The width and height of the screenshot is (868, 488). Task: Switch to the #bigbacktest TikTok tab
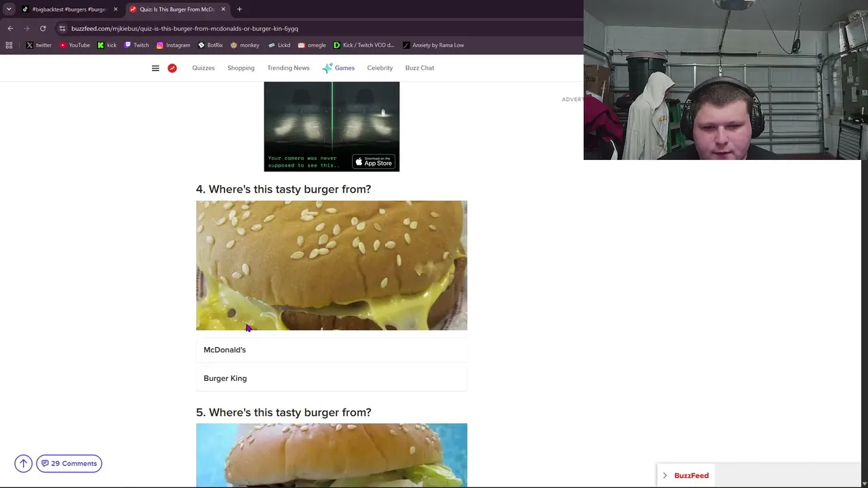pyautogui.click(x=70, y=9)
